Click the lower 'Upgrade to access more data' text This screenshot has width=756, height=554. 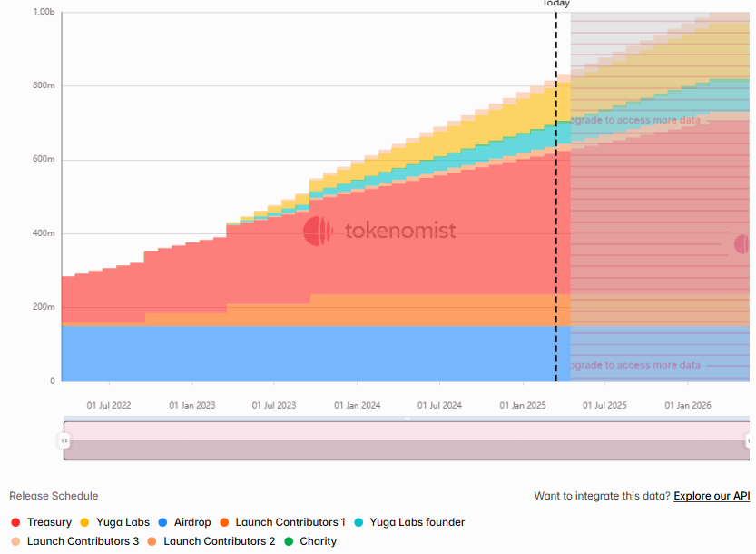(x=635, y=365)
